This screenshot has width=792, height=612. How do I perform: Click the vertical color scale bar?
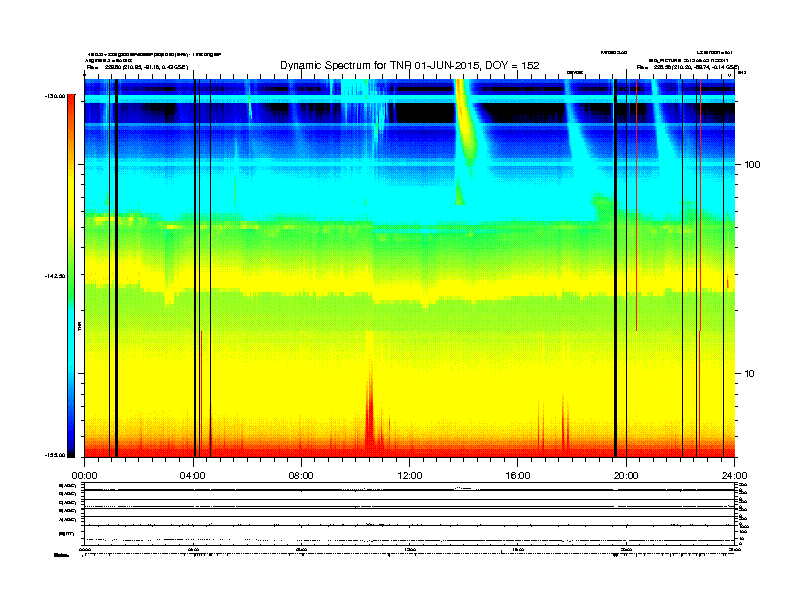[x=71, y=276]
